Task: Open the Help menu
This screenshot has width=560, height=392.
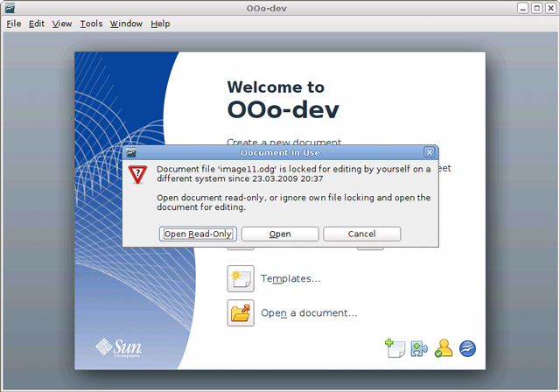Action: click(x=160, y=24)
